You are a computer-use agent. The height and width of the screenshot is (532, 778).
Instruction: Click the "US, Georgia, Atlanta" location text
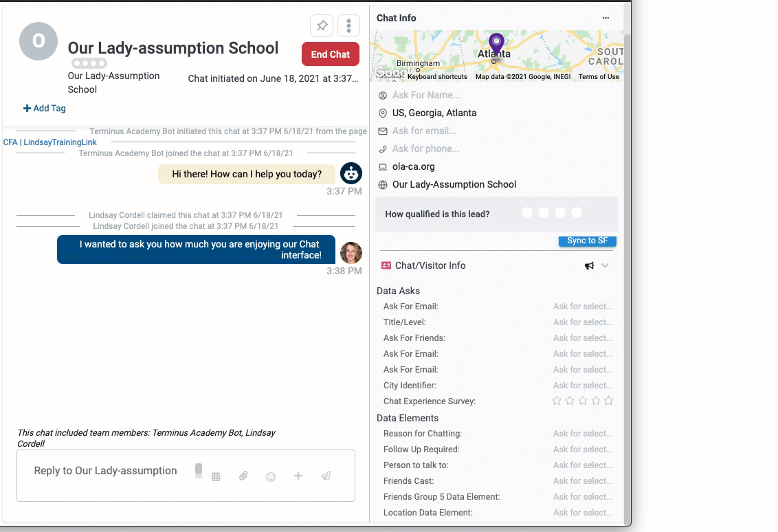434,113
